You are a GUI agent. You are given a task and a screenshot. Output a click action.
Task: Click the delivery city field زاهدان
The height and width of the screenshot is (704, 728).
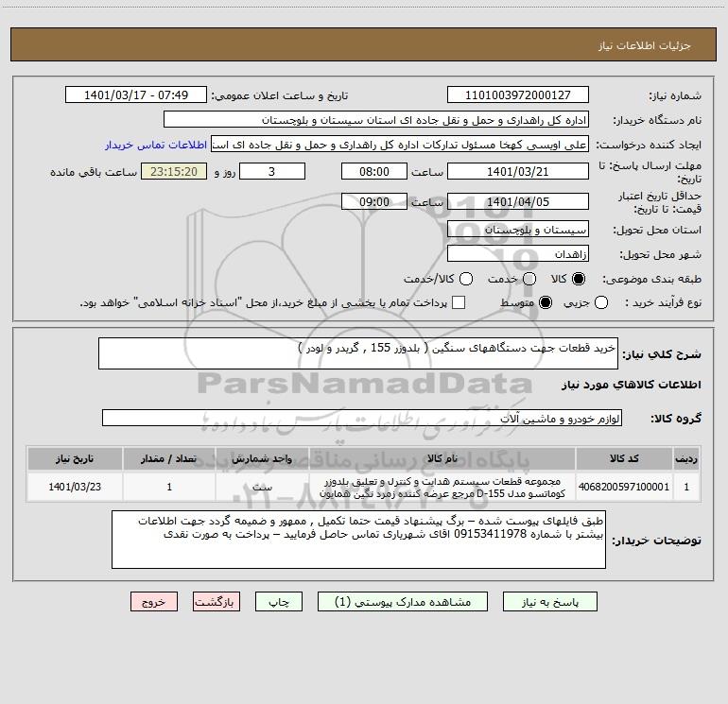pos(518,254)
